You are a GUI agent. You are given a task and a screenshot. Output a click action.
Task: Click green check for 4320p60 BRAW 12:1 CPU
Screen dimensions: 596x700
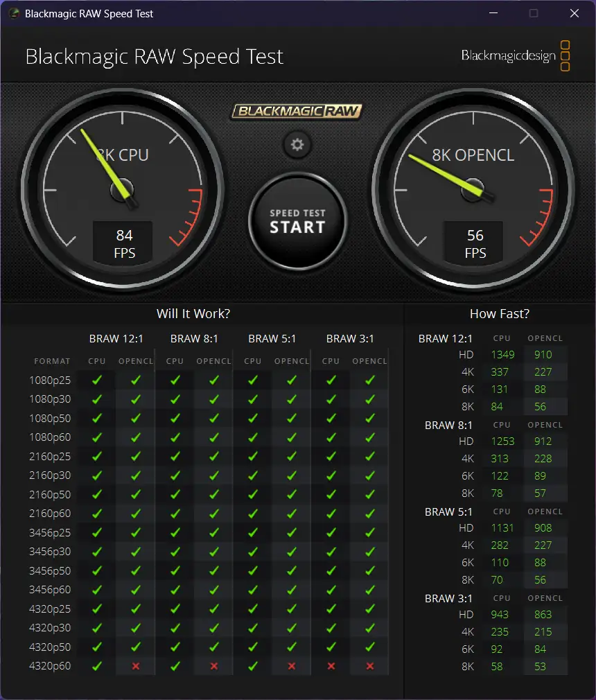click(x=97, y=665)
